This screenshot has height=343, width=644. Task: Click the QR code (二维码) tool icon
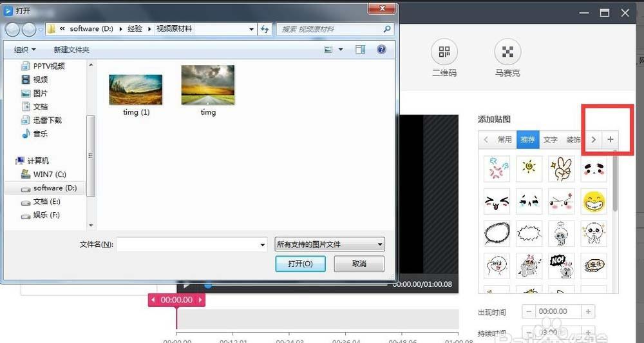[444, 52]
